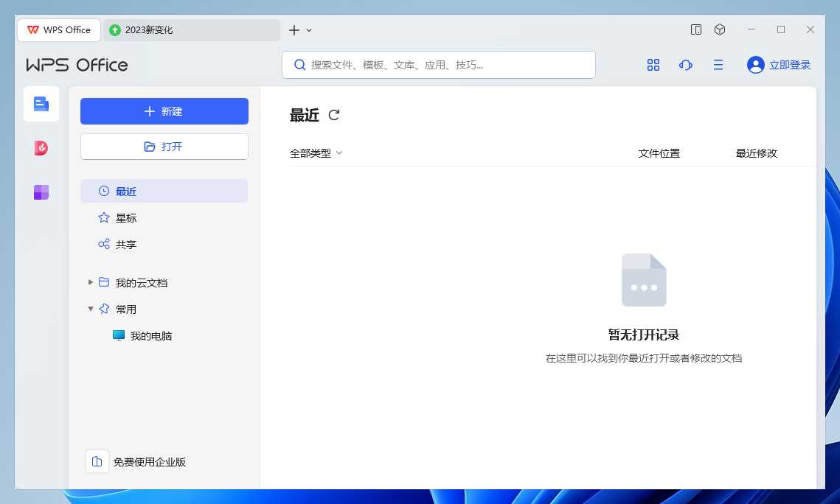This screenshot has height=504, width=840.
Task: Open the three-line main menu icon
Action: (718, 65)
